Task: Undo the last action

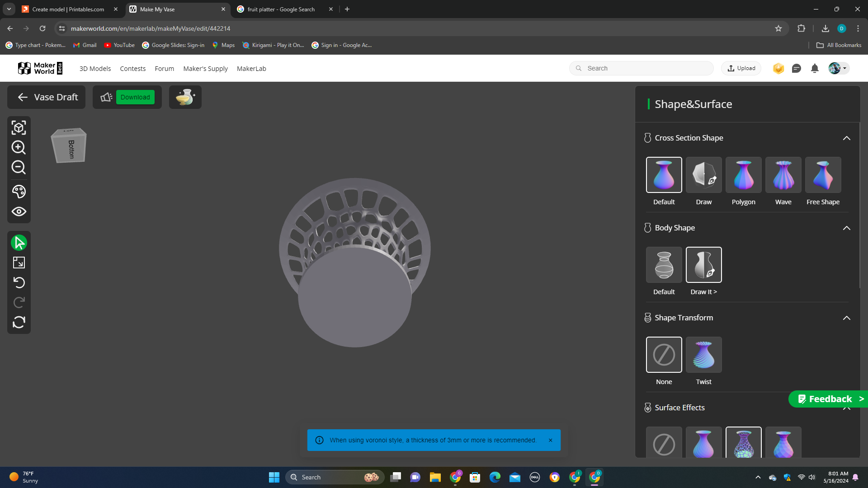Action: pyautogui.click(x=19, y=282)
